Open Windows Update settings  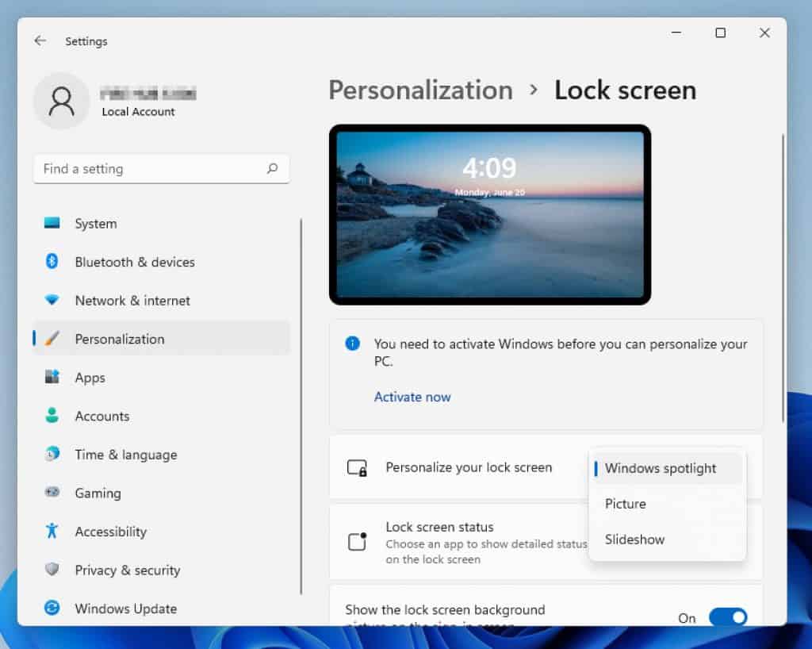point(161,609)
